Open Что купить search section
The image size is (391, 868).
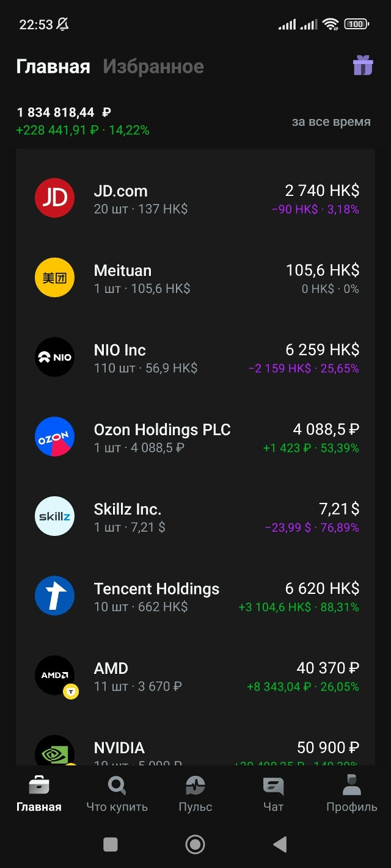(x=117, y=794)
